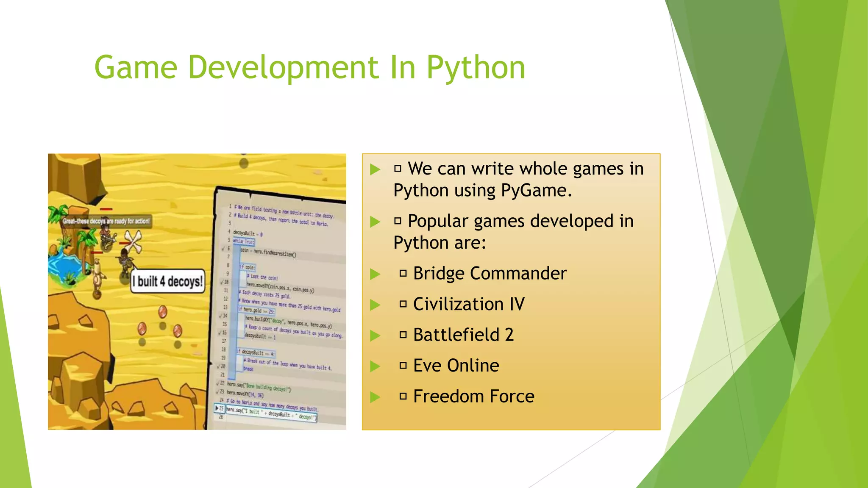868x488 pixels.
Task: Click the arrow bullet beside 'Bridge Commander'
Action: pos(375,274)
